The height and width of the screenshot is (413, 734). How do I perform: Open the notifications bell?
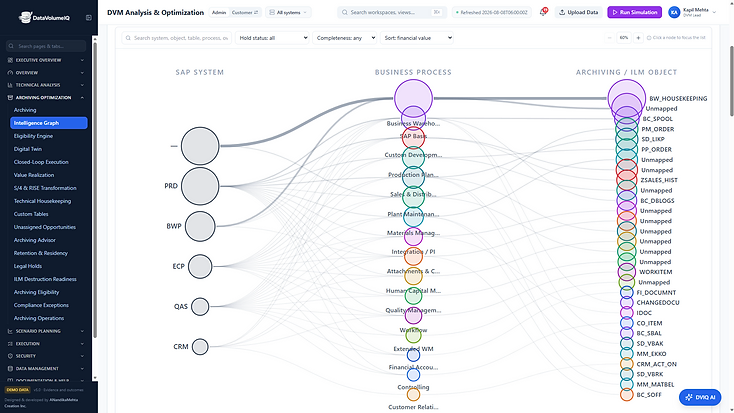(x=543, y=12)
